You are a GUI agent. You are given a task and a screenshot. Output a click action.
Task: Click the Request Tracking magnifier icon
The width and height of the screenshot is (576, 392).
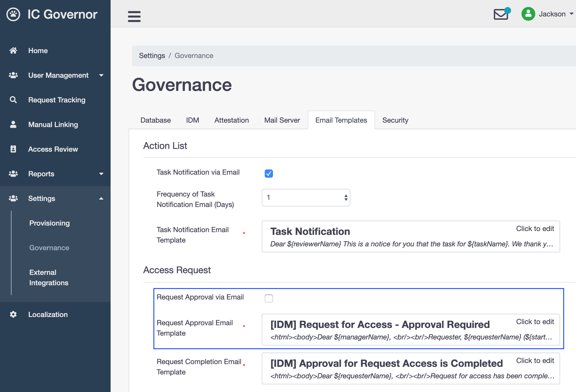click(x=13, y=100)
